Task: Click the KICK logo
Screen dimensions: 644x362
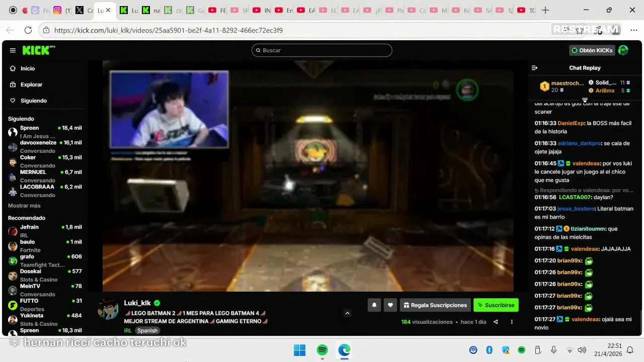Action: pos(38,50)
